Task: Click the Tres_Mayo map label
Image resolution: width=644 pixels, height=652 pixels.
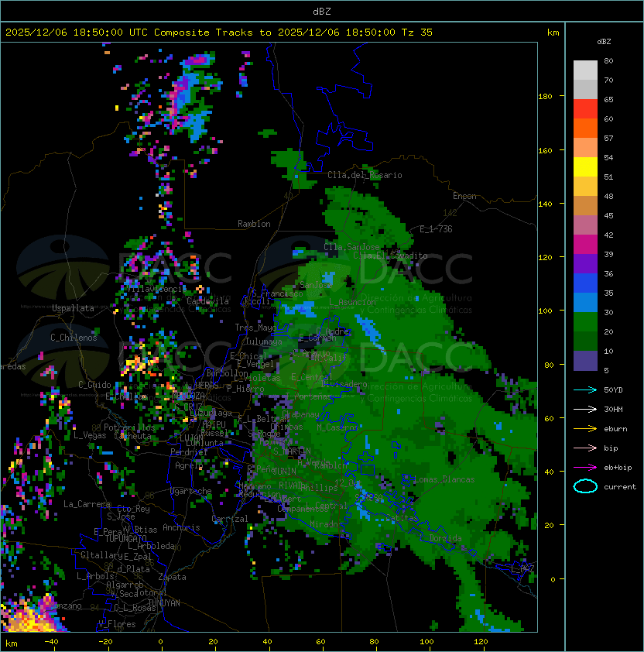Action: point(255,328)
